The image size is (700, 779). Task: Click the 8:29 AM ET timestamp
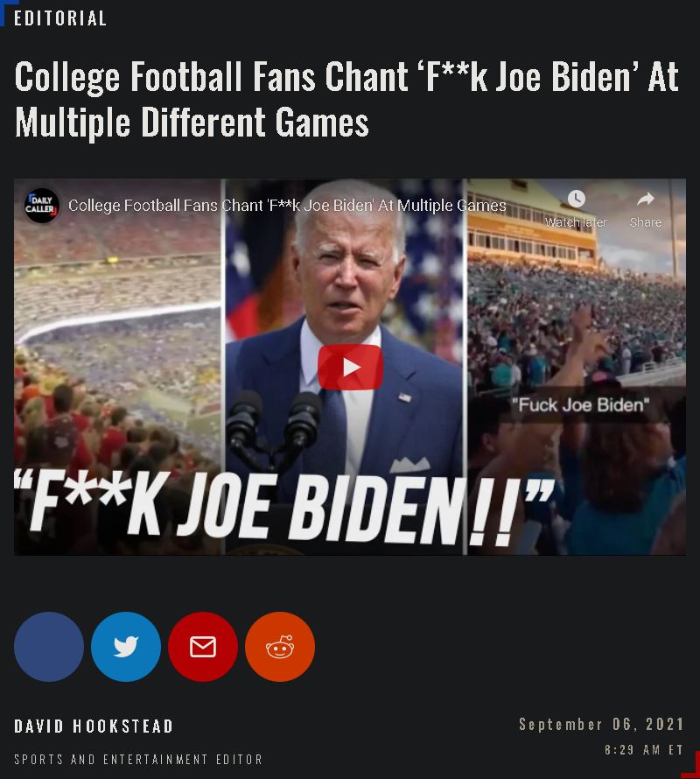click(644, 749)
